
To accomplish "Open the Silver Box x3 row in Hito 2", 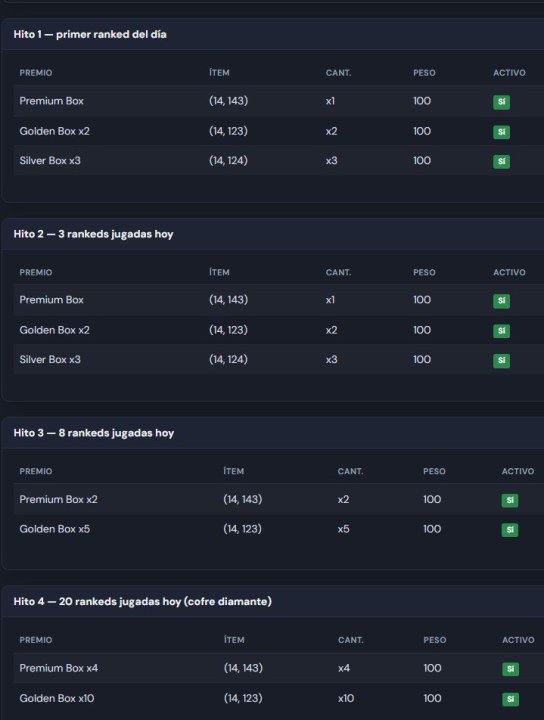I will (x=279, y=360).
